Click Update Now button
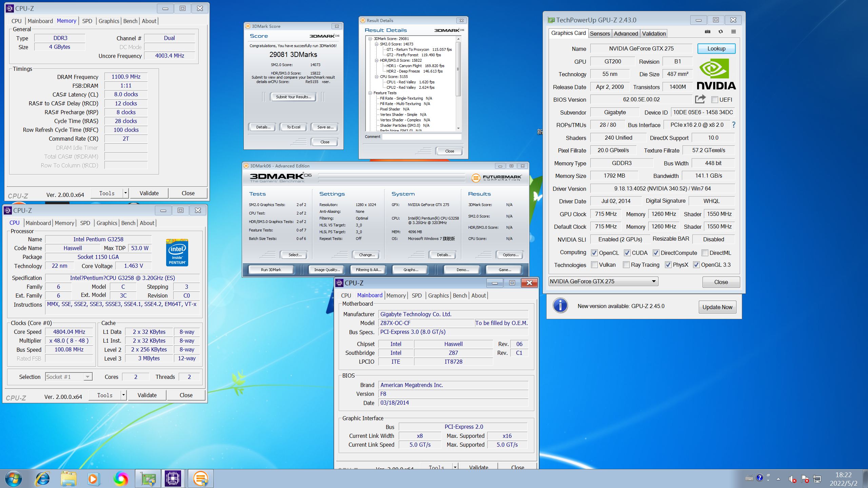Image resolution: width=868 pixels, height=488 pixels. [717, 307]
